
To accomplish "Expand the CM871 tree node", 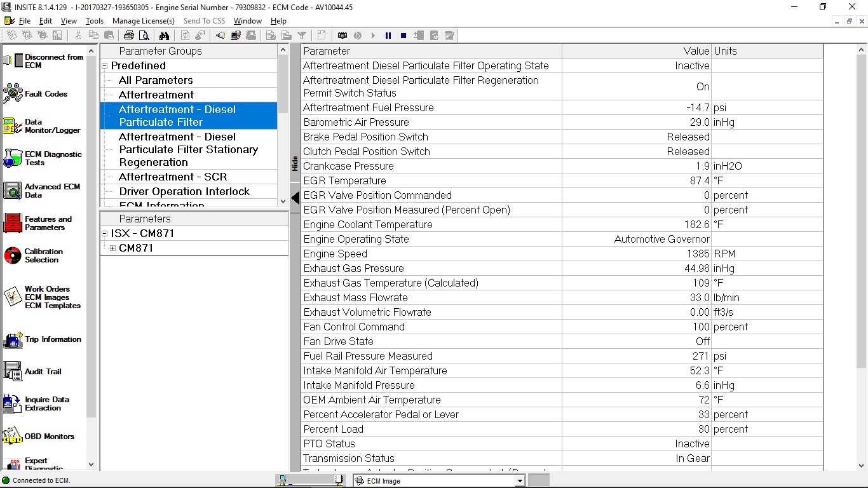I will click(112, 248).
